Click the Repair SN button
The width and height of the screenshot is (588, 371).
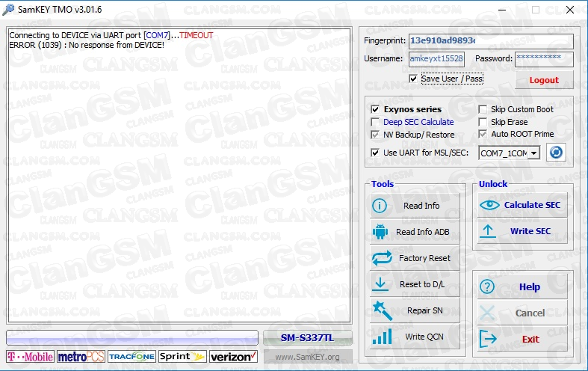point(415,310)
